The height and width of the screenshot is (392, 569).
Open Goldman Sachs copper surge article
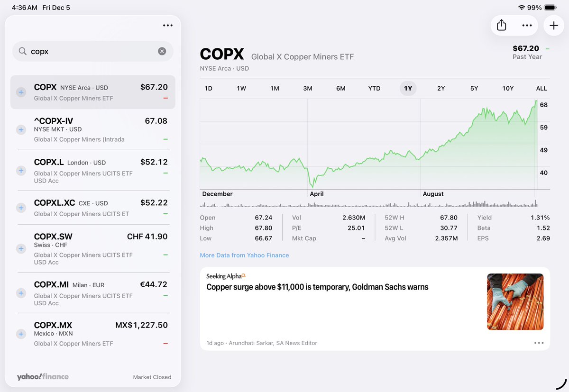point(317,287)
